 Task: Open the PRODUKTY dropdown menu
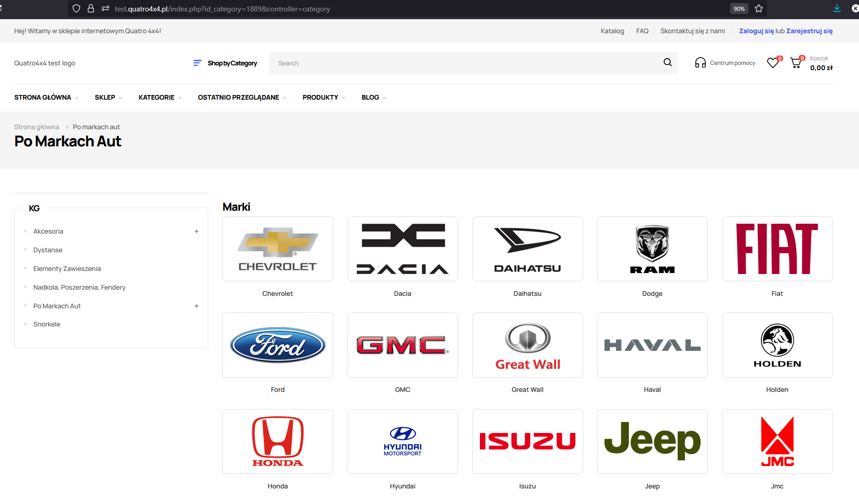coord(324,98)
